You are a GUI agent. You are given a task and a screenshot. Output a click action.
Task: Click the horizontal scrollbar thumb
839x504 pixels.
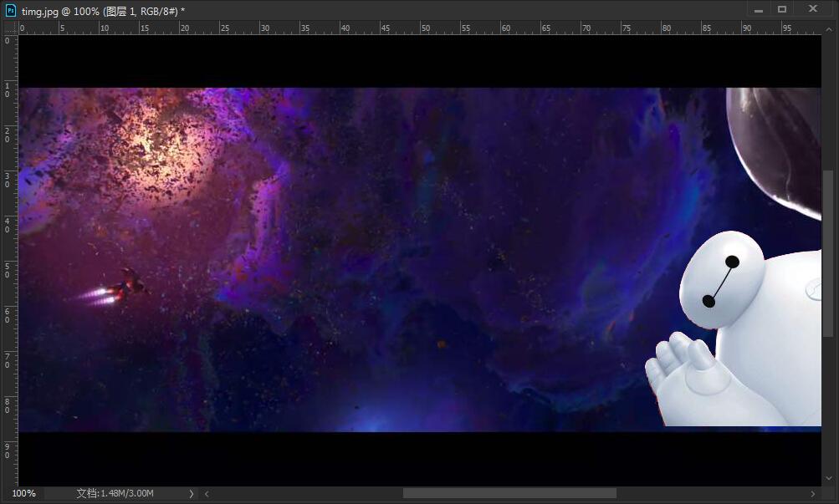[509, 493]
